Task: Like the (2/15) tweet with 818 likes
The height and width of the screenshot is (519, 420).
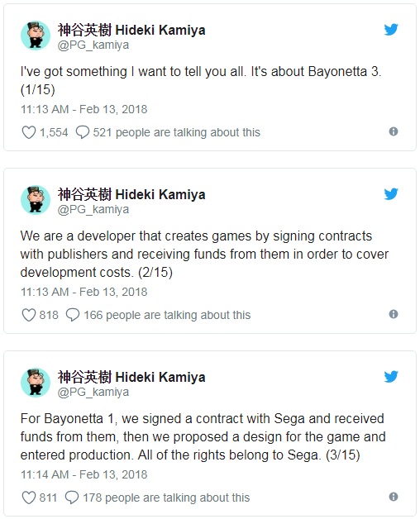Action: 28,315
